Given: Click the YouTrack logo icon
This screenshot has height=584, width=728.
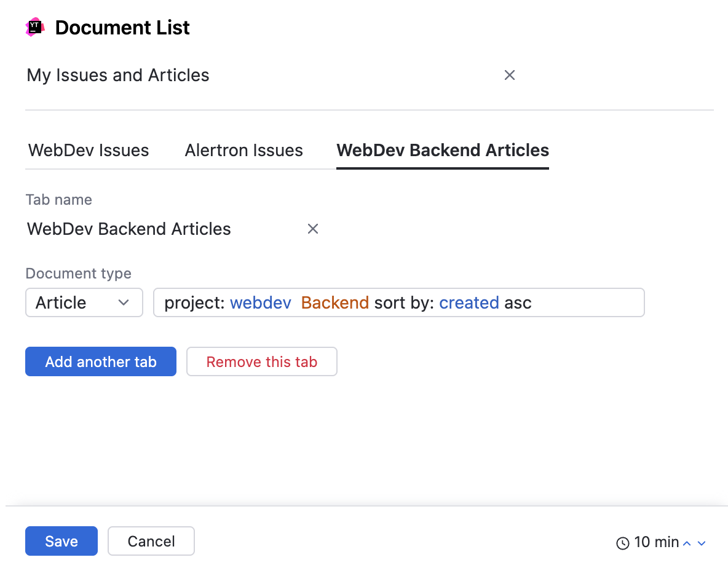Looking at the screenshot, I should pyautogui.click(x=35, y=27).
